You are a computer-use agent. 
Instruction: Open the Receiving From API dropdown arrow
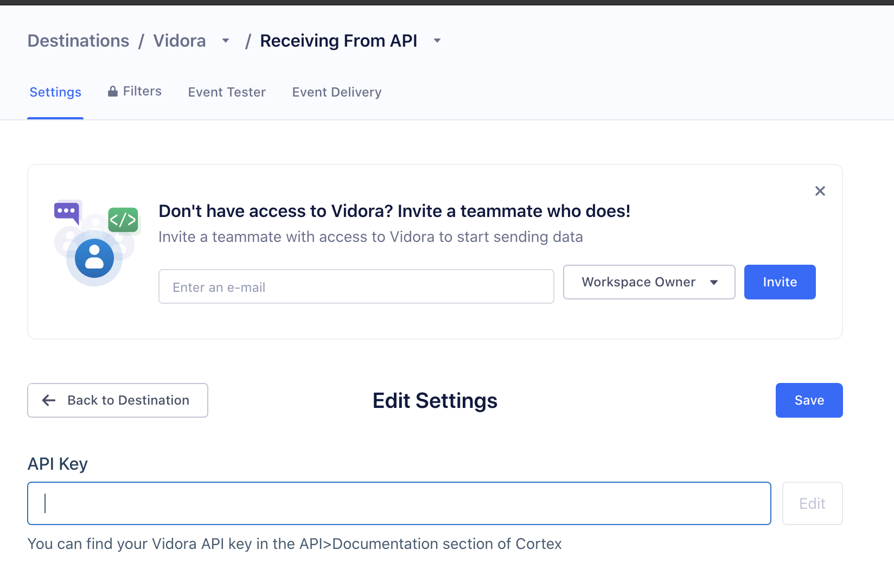click(x=437, y=41)
